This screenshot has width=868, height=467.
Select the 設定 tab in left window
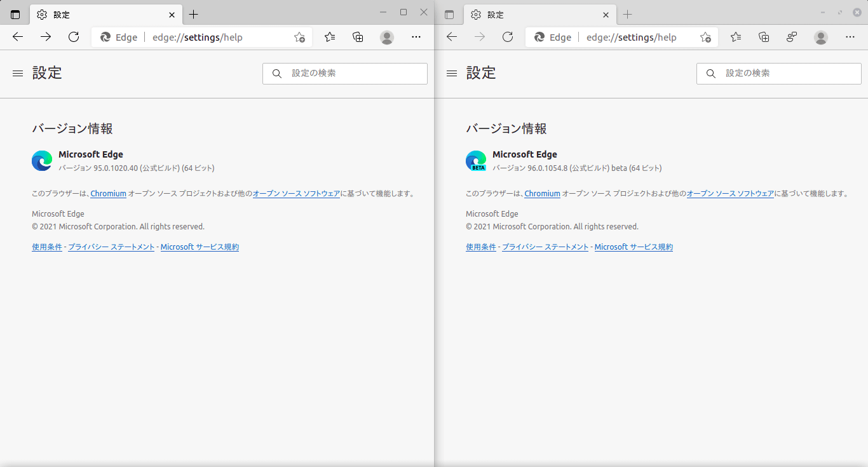point(106,15)
